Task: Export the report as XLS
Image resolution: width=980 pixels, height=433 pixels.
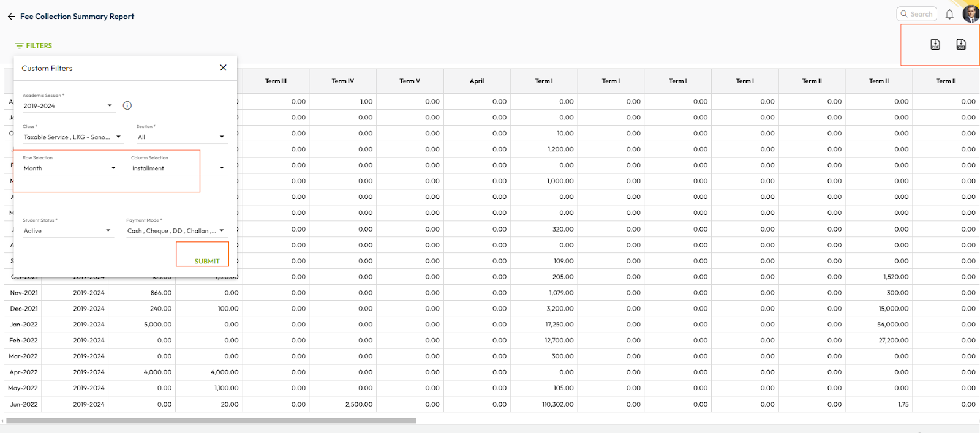Action: tap(961, 44)
